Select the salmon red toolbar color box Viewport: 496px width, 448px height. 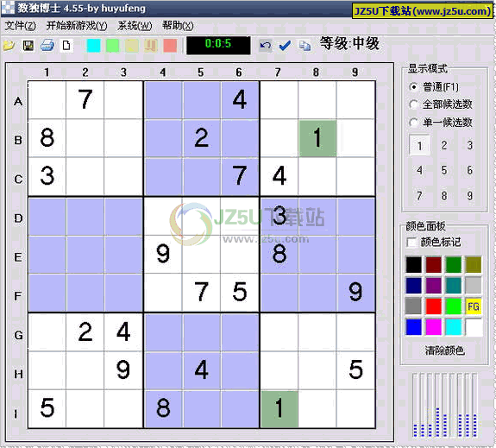point(170,46)
